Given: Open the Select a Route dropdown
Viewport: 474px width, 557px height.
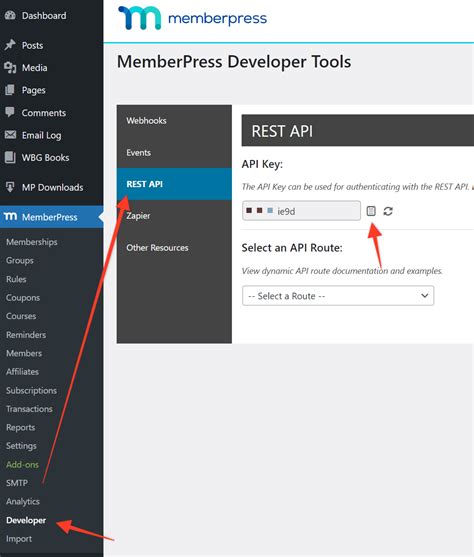Looking at the screenshot, I should coord(338,296).
